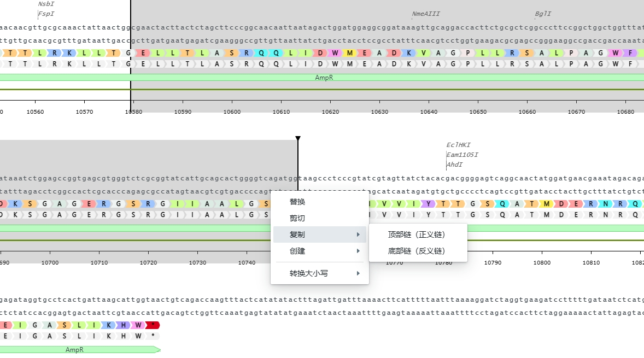Image resolution: width=644 pixels, height=358 pixels.
Task: Click the NsbI restriction site label
Action: pyautogui.click(x=46, y=4)
